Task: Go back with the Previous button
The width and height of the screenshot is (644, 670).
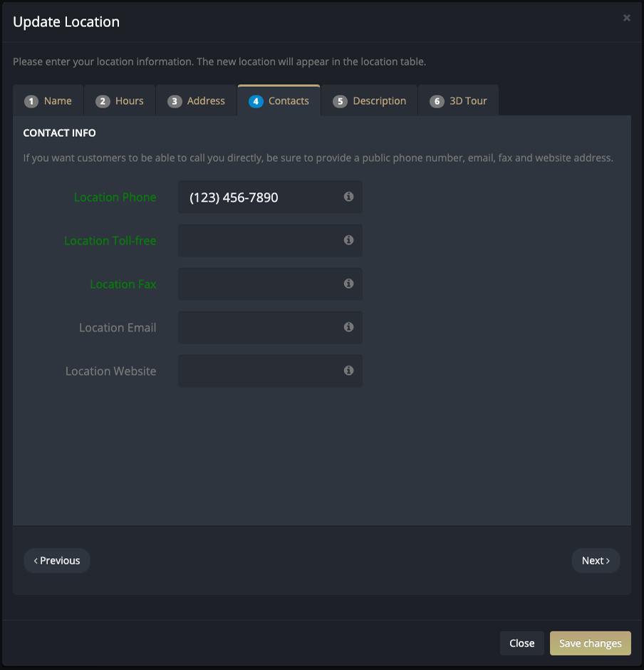Action: [57, 561]
